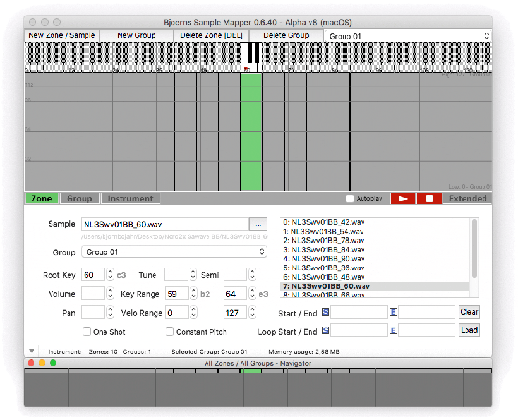The image size is (518, 420).
Task: Click the New Group button
Action: coord(136,35)
